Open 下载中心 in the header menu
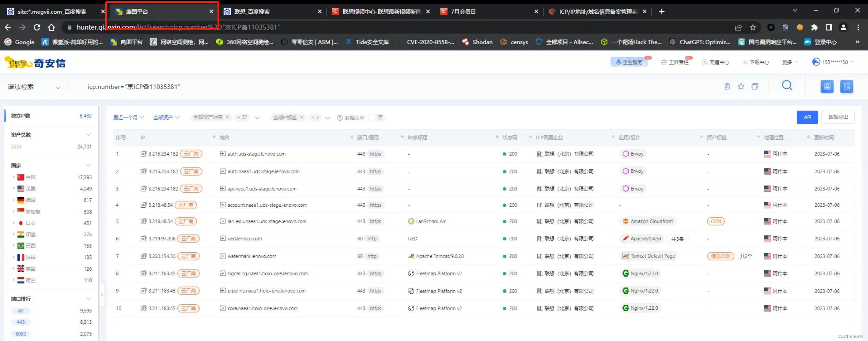The width and height of the screenshot is (868, 341). pyautogui.click(x=755, y=62)
